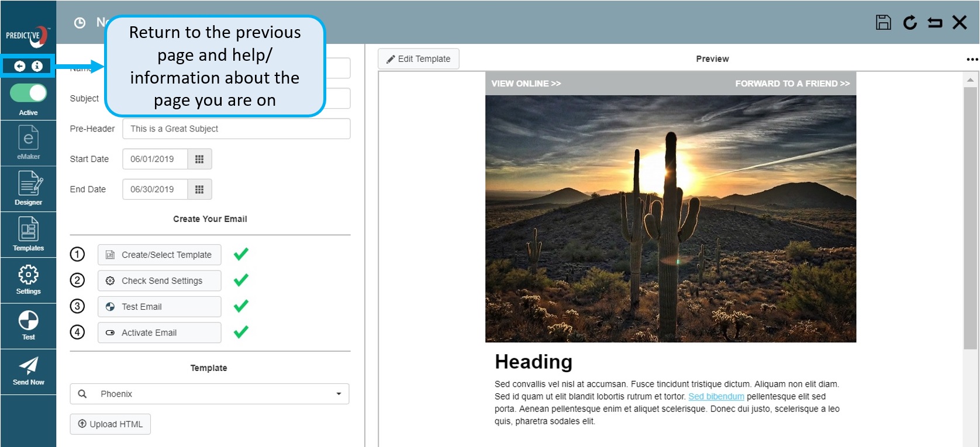Screen dimensions: 980x447
Task: Click the preview pane vertical scrollbar
Action: click(x=970, y=216)
